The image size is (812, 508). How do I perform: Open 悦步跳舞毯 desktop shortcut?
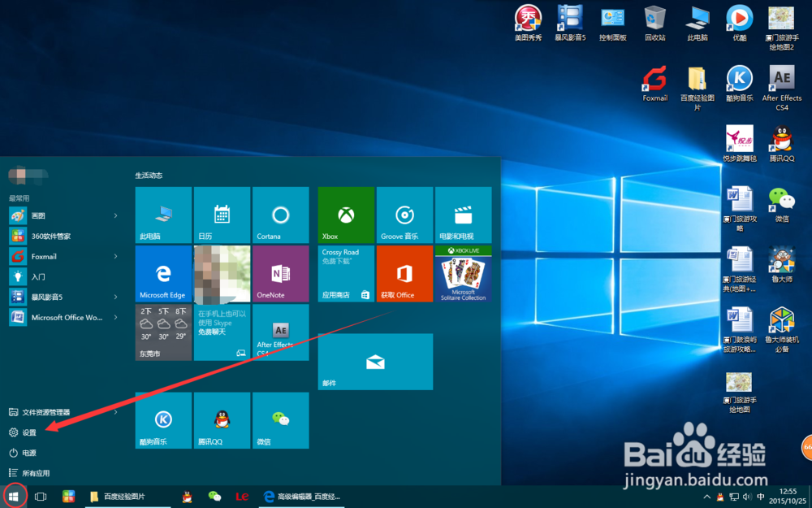(x=740, y=144)
